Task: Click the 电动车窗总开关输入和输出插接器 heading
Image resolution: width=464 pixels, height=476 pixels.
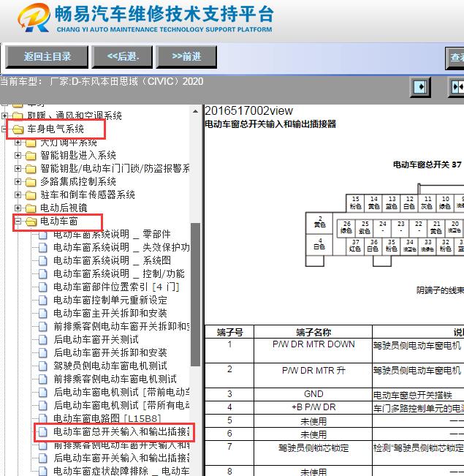Action: pos(270,124)
